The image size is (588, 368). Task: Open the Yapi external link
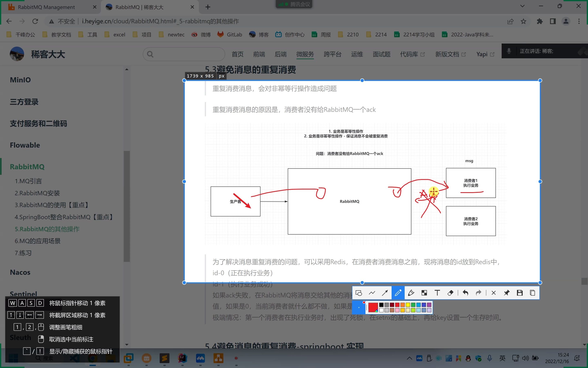[485, 54]
